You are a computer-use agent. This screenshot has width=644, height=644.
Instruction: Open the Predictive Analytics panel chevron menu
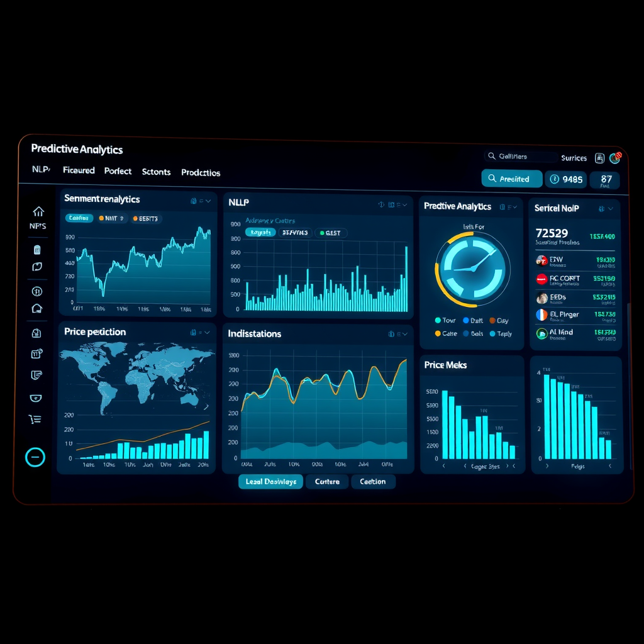514,206
